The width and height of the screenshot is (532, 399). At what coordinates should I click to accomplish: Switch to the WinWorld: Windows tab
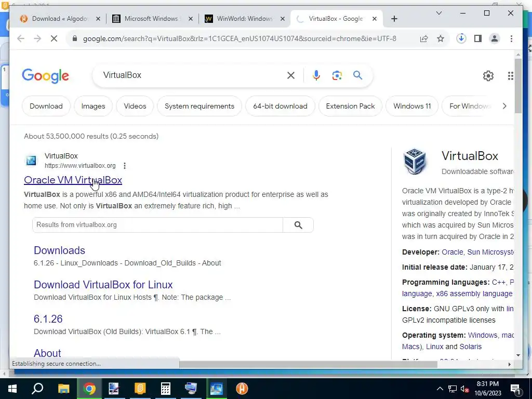tap(244, 19)
